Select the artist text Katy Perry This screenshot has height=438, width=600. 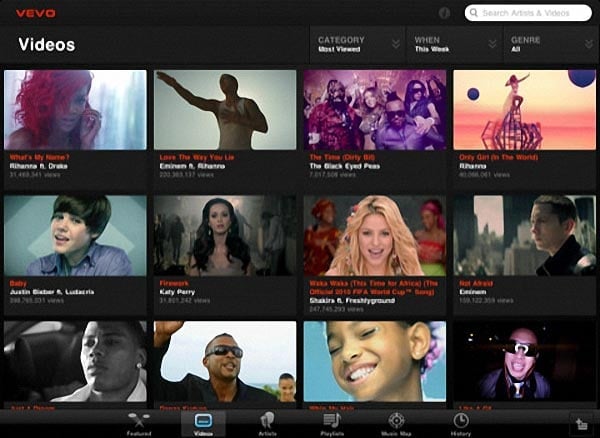177,292
